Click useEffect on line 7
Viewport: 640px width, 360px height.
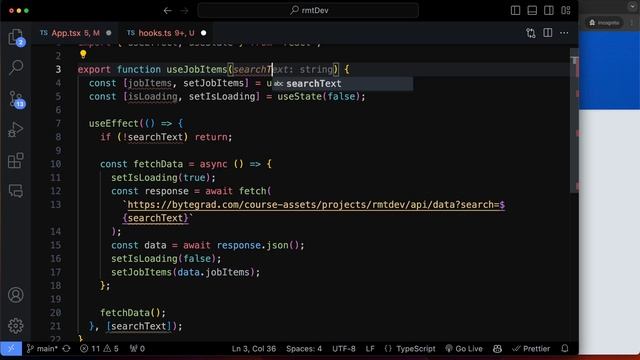tap(114, 123)
